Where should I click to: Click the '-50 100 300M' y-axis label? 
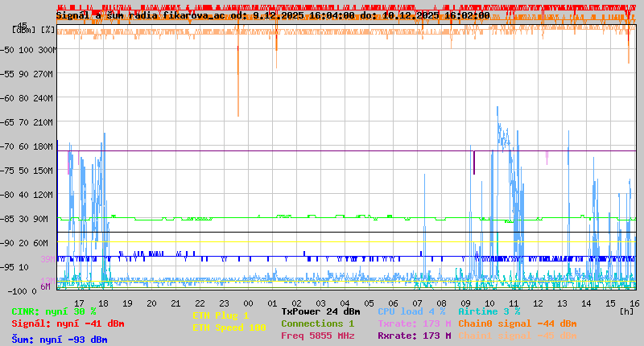tap(27, 50)
